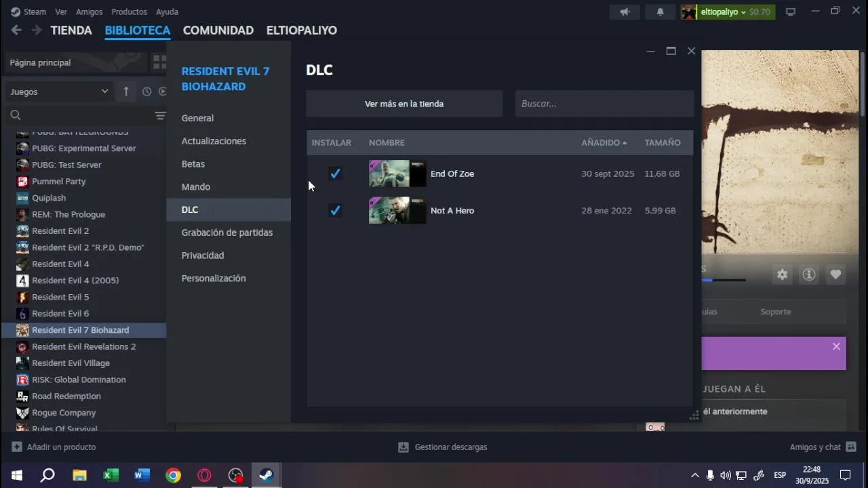Screen dimensions: 868x488
Task: Select Betas in properties sidebar
Action: click(x=229, y=164)
